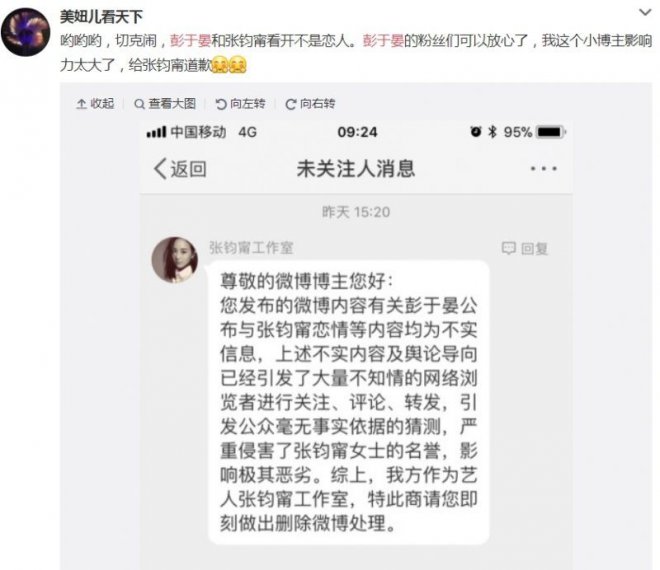Click the reply speech bubble icon
Image resolution: width=660 pixels, height=570 pixels.
[508, 248]
